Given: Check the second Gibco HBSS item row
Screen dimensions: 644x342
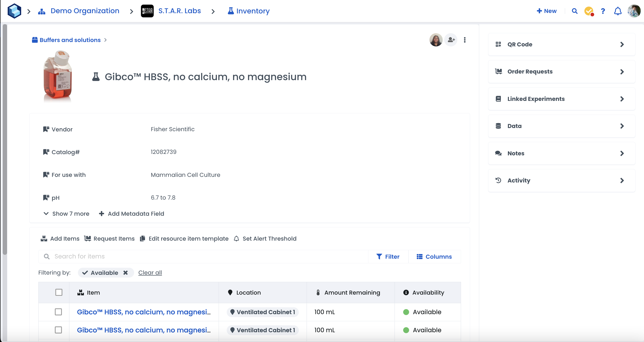Looking at the screenshot, I should click(58, 330).
